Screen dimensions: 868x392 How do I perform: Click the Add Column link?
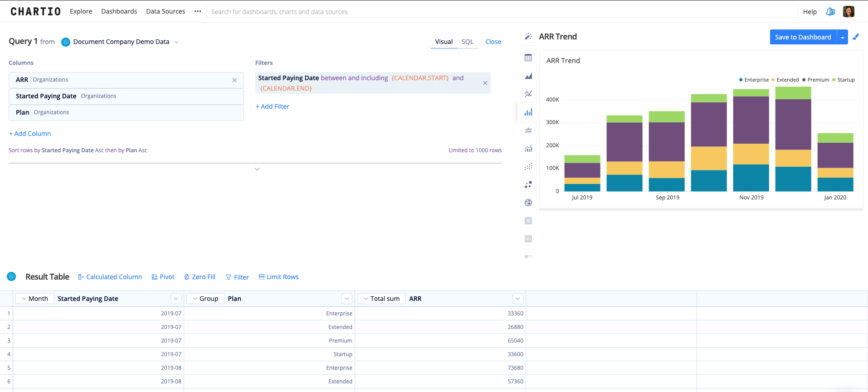click(x=30, y=134)
